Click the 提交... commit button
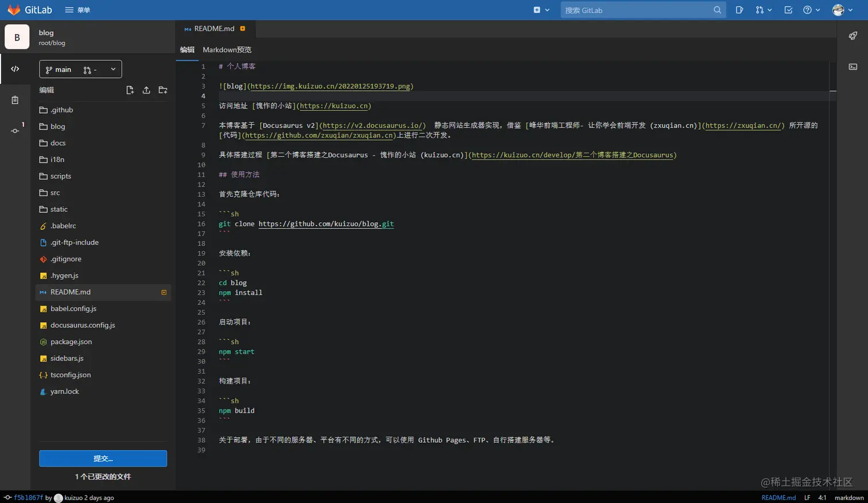The image size is (868, 503). point(103,458)
